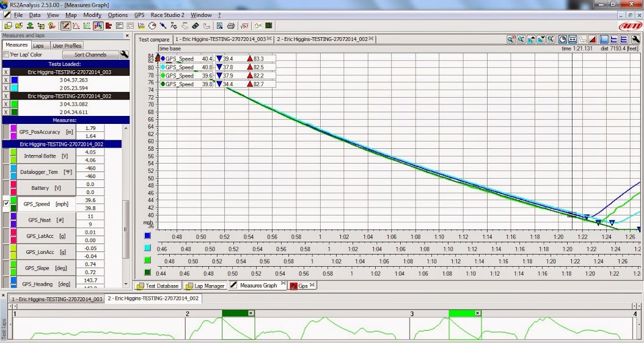Open the Modify menu
Image resolution: width=644 pixels, height=343 pixels.
click(x=92, y=15)
